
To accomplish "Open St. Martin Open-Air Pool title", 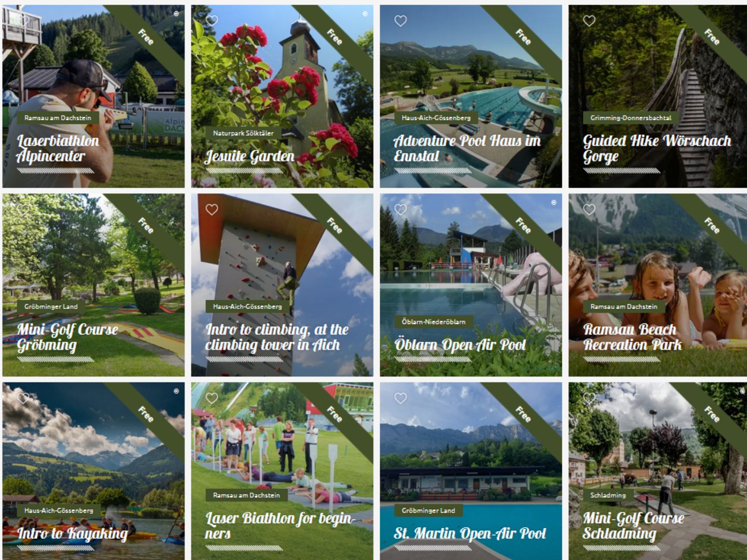I will point(470,534).
